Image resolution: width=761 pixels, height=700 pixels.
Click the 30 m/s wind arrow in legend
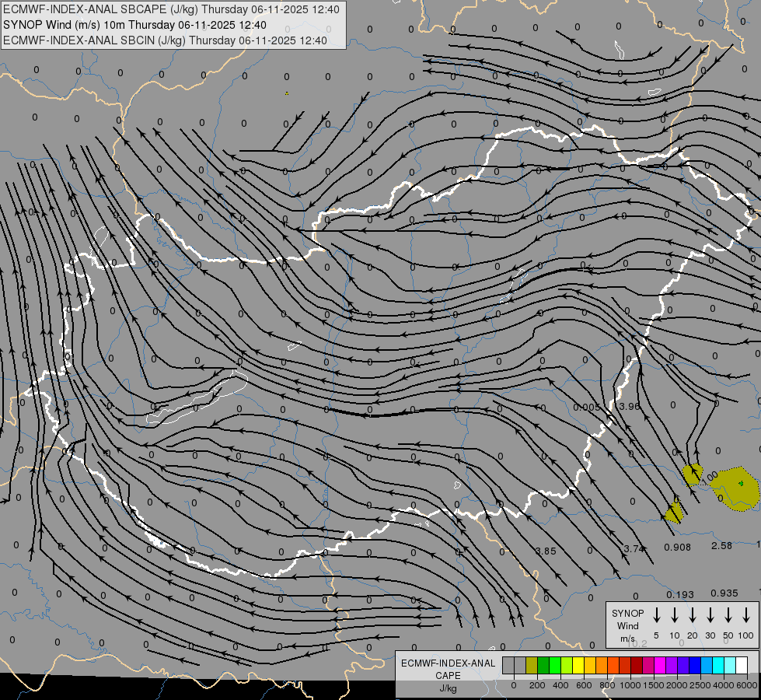(710, 614)
